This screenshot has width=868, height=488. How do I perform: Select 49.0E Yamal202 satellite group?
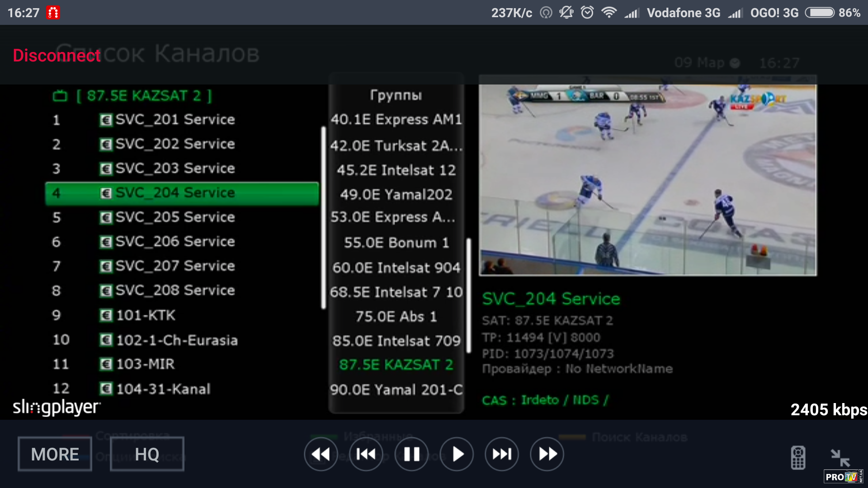(396, 195)
